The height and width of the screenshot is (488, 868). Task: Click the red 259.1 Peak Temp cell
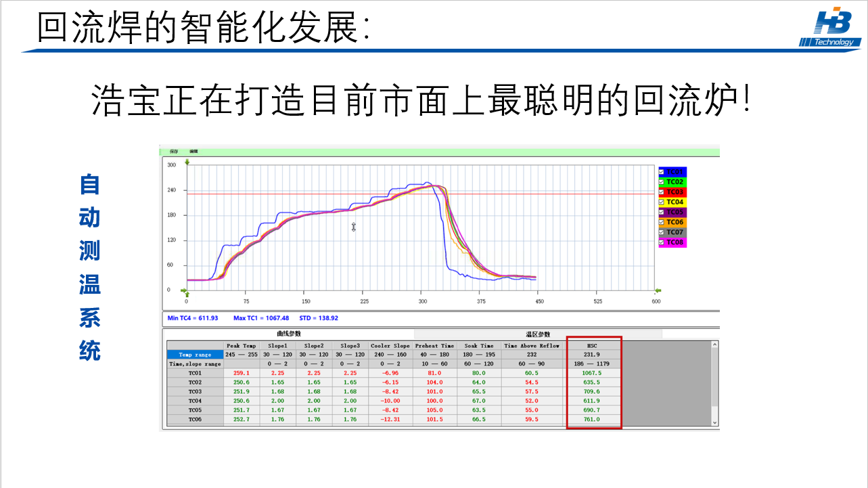coord(242,373)
